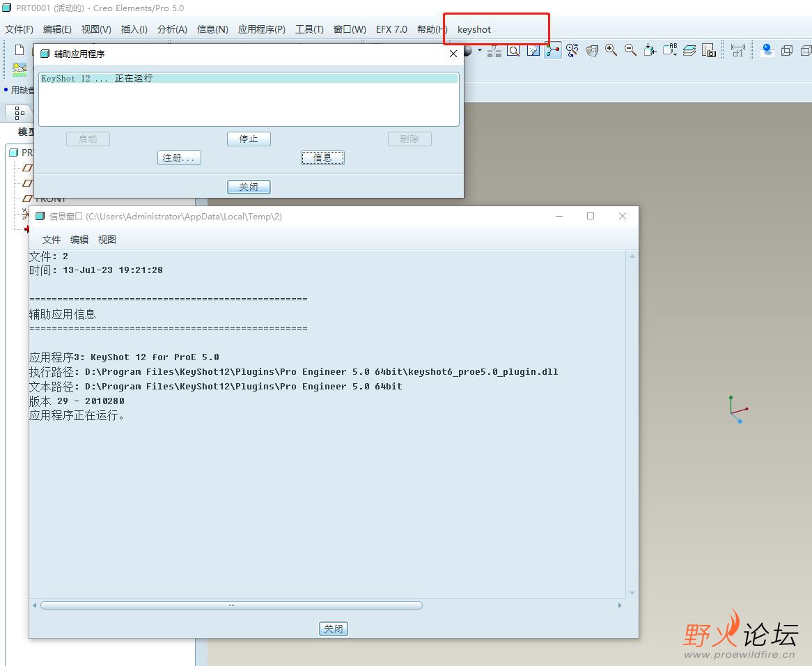The height and width of the screenshot is (666, 812).
Task: Click the redraw screen icon
Action: click(x=533, y=50)
